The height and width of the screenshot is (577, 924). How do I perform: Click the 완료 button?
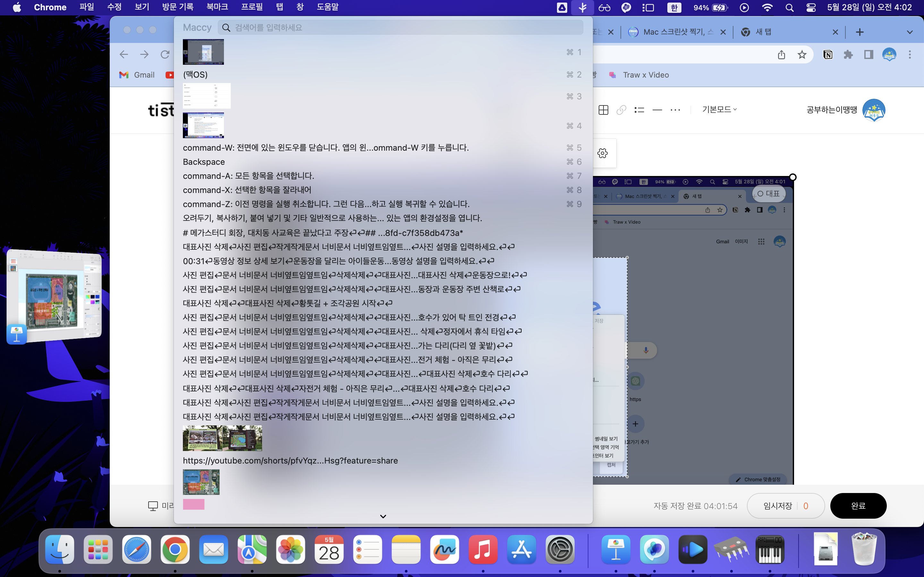pos(858,506)
